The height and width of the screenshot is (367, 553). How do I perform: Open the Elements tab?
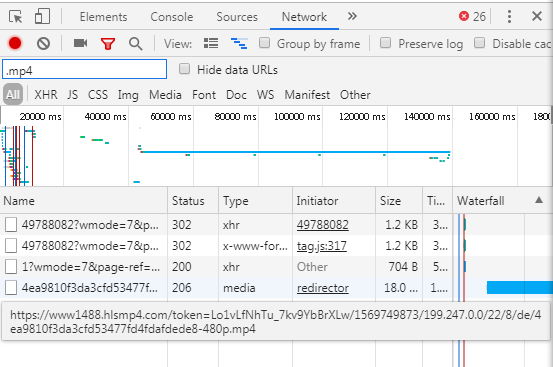(x=103, y=17)
